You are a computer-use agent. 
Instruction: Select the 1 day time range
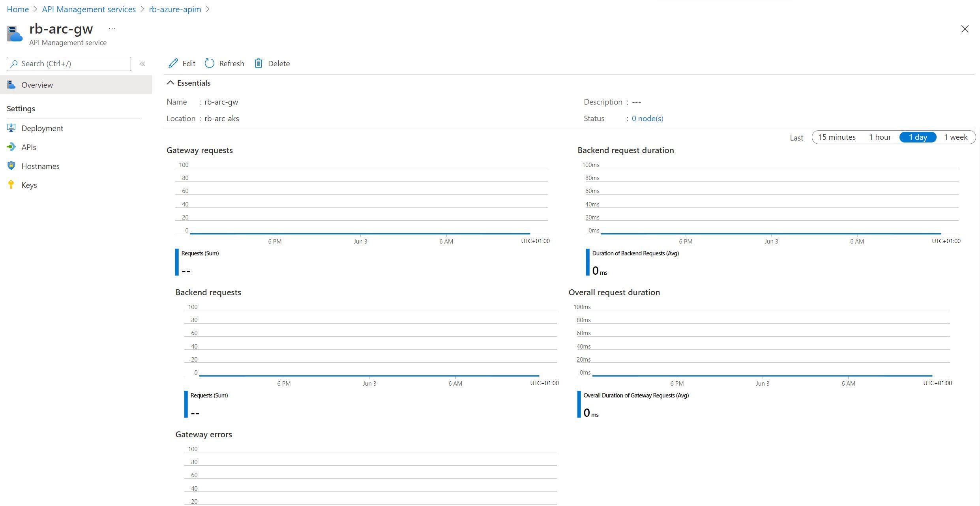[x=918, y=137]
